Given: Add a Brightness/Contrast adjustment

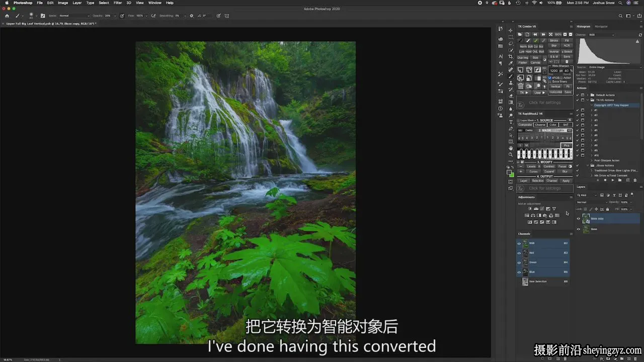Looking at the screenshot, I should point(529,209).
